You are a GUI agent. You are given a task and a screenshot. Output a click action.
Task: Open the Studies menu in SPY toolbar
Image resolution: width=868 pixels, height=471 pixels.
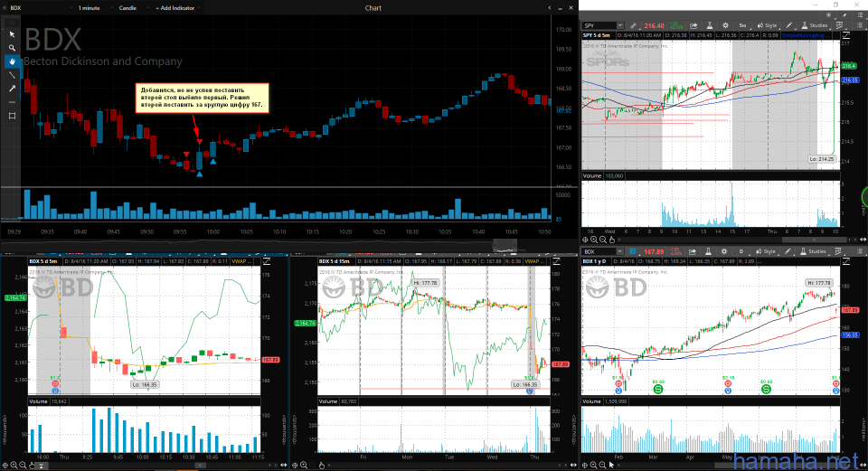(x=815, y=25)
